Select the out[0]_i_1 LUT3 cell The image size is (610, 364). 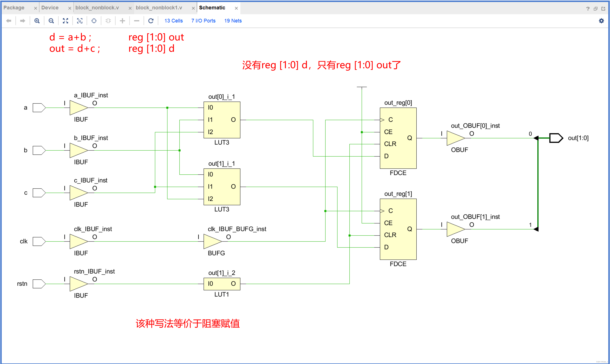pyautogui.click(x=222, y=120)
